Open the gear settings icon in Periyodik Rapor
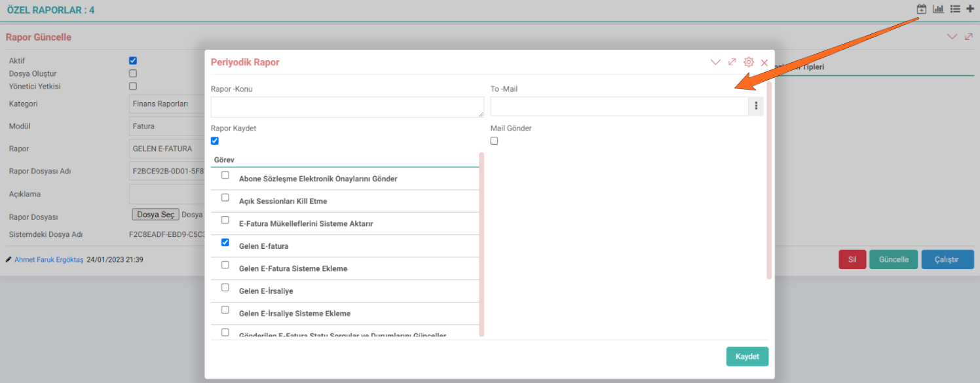This screenshot has width=980, height=383. coord(749,62)
